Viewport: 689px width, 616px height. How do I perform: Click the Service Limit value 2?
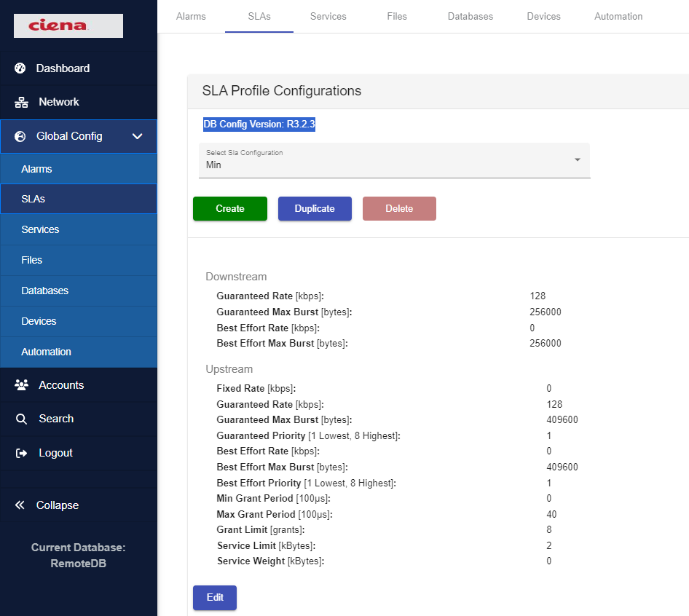tap(549, 545)
